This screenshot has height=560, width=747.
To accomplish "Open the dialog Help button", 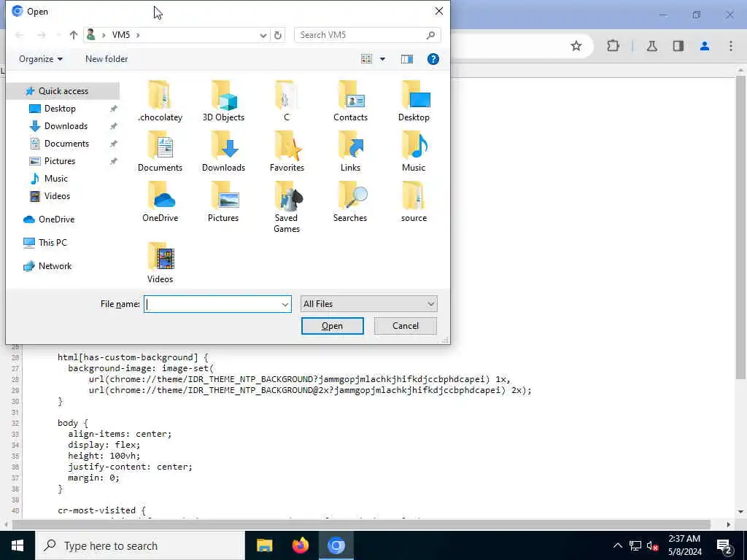I will click(x=433, y=59).
